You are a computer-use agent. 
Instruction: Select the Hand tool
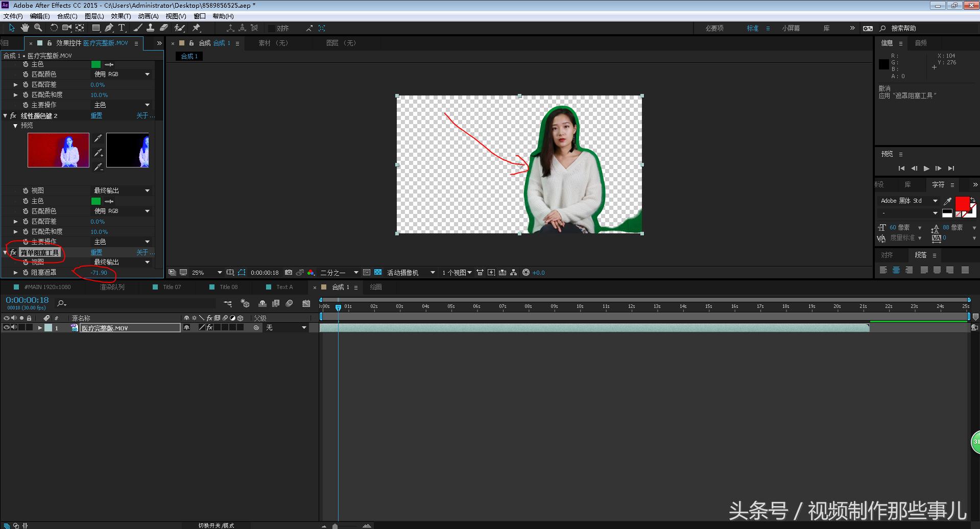coord(25,28)
